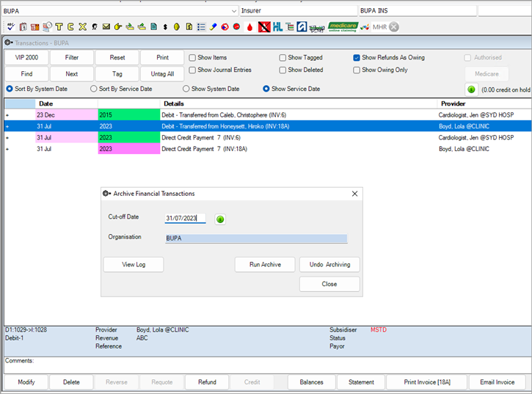The height and width of the screenshot is (394, 532).
Task: Click the Cut-off Date input field
Action: point(185,219)
